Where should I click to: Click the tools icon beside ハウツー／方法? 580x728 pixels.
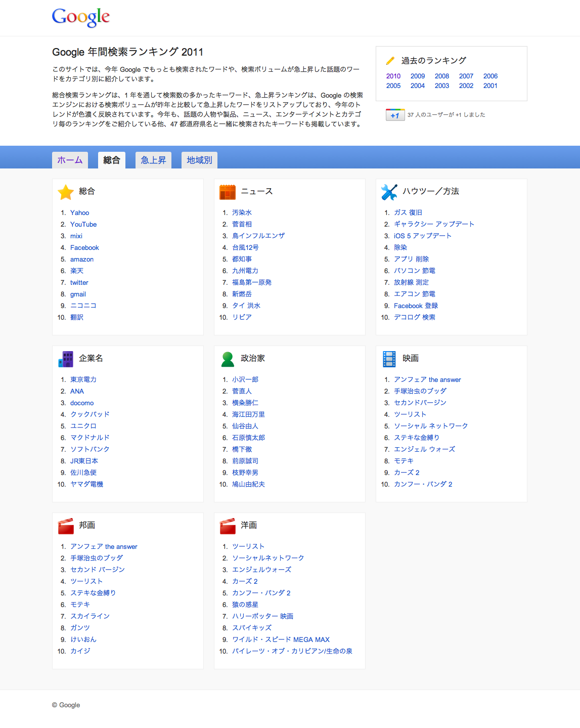click(x=389, y=192)
